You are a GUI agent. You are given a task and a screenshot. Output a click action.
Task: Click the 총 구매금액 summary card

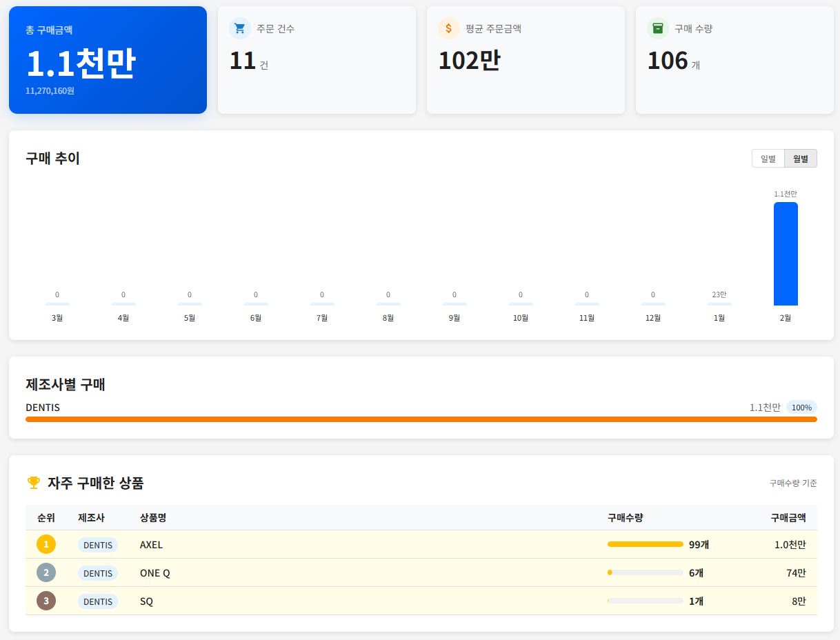(x=107, y=59)
